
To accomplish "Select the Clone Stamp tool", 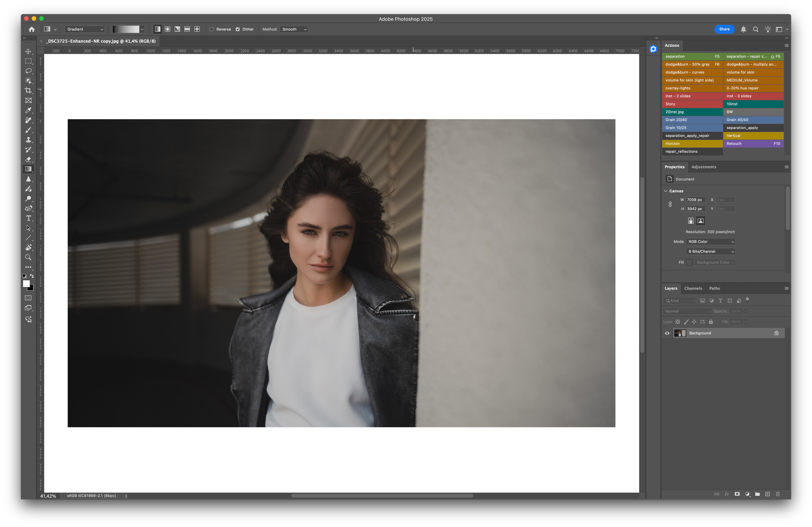I will 28,140.
